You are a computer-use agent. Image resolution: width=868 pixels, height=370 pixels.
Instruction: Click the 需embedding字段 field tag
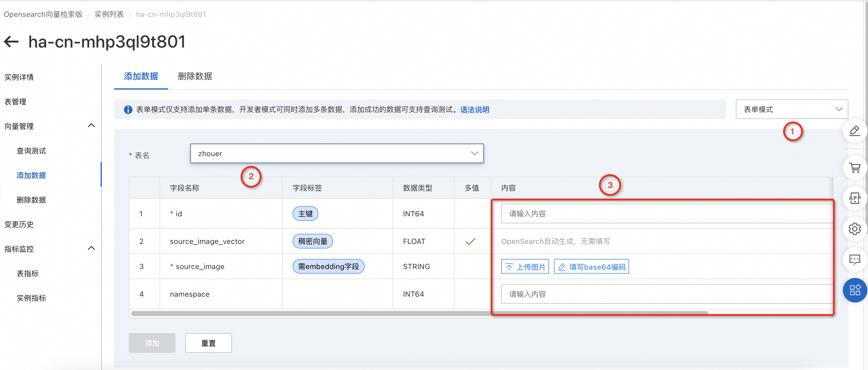point(328,267)
